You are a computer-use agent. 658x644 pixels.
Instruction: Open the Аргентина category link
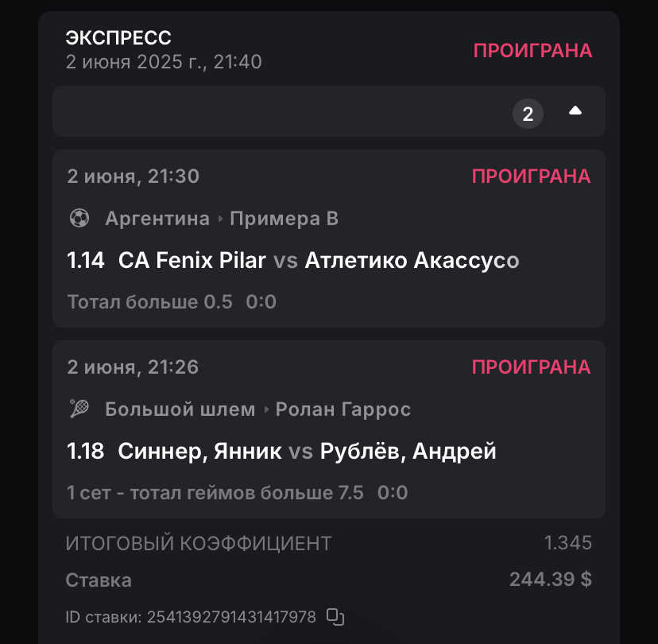click(157, 218)
